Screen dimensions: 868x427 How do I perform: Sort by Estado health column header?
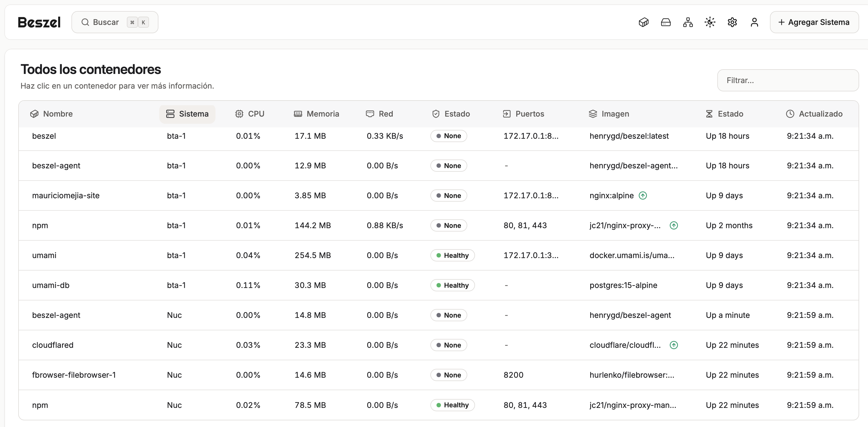coord(451,114)
